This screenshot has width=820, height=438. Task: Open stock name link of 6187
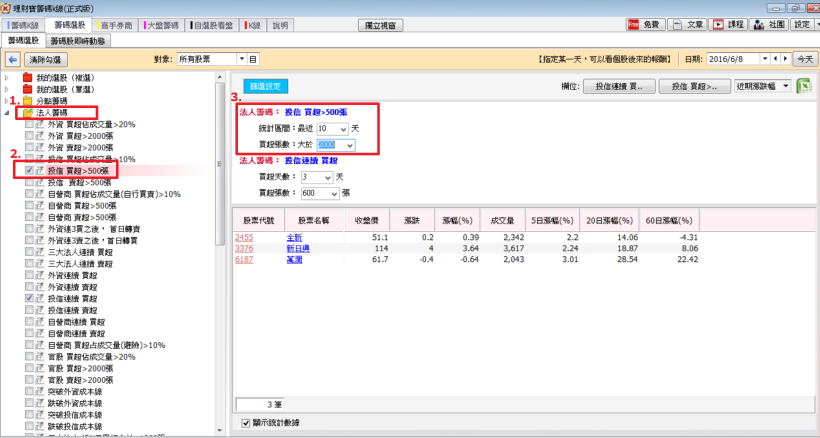[x=294, y=259]
